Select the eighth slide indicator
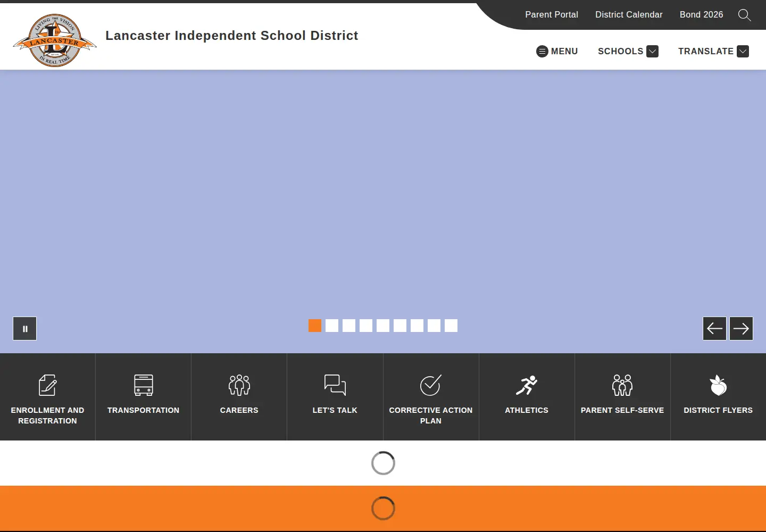This screenshot has height=532, width=766. pyautogui.click(x=434, y=326)
